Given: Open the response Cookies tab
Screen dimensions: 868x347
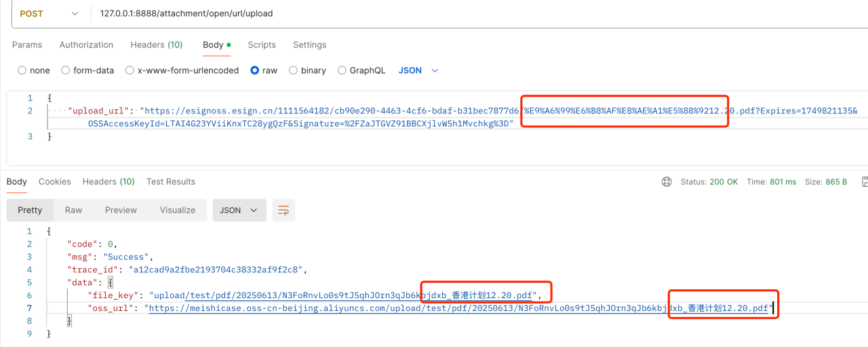Looking at the screenshot, I should [x=55, y=181].
